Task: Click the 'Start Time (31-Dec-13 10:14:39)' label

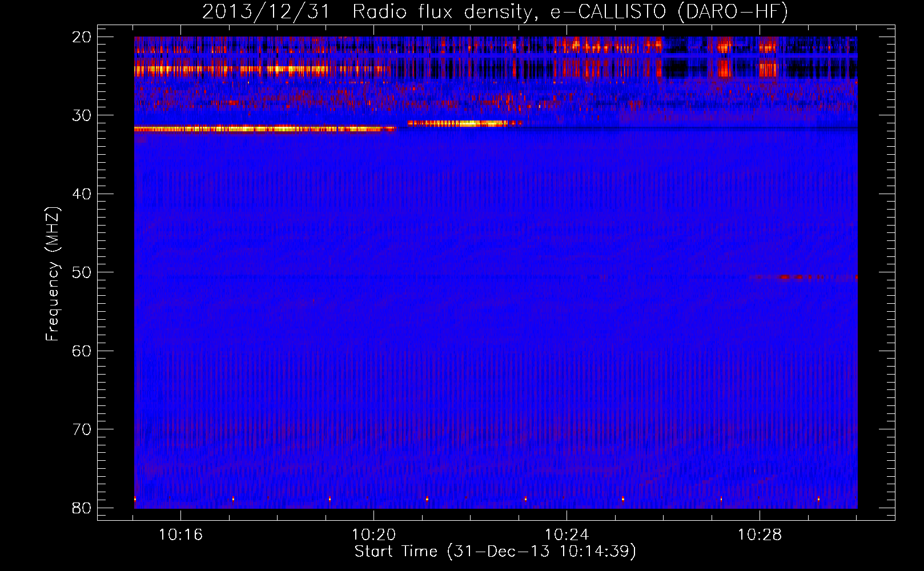Action: click(495, 552)
